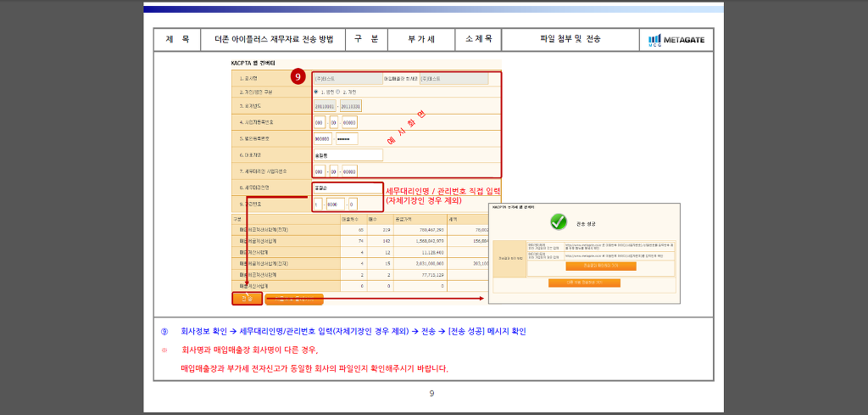Click the '구 분' header label

pos(366,39)
